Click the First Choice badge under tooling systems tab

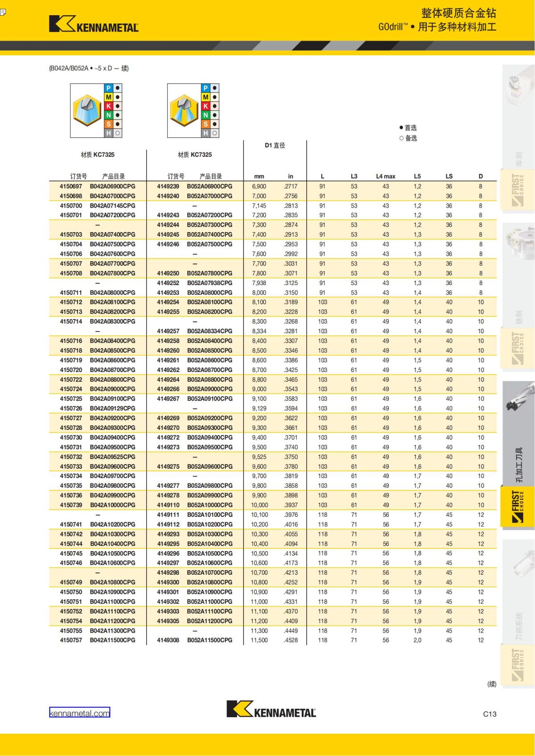click(518, 665)
